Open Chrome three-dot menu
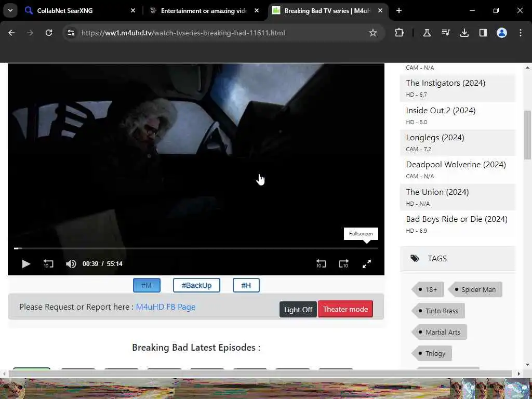This screenshot has height=399, width=532. [x=521, y=33]
